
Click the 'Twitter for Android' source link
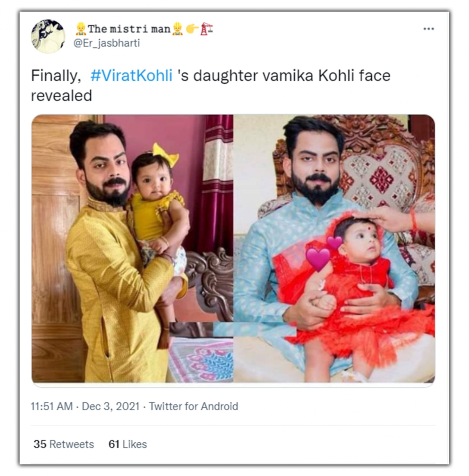[x=193, y=406]
